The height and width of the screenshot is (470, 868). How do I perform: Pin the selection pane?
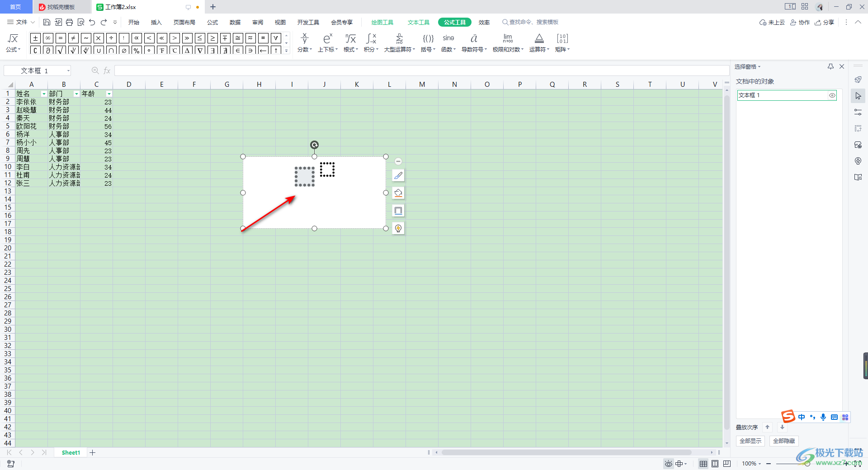tap(830, 66)
